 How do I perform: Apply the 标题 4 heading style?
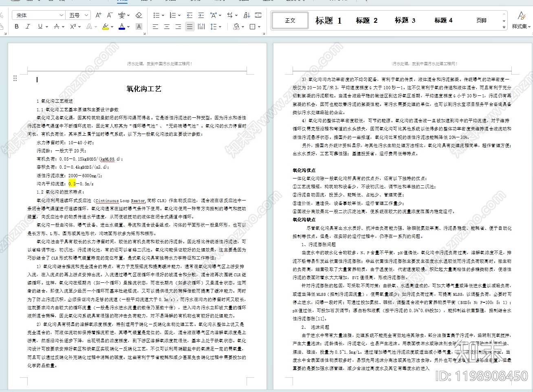point(443,20)
